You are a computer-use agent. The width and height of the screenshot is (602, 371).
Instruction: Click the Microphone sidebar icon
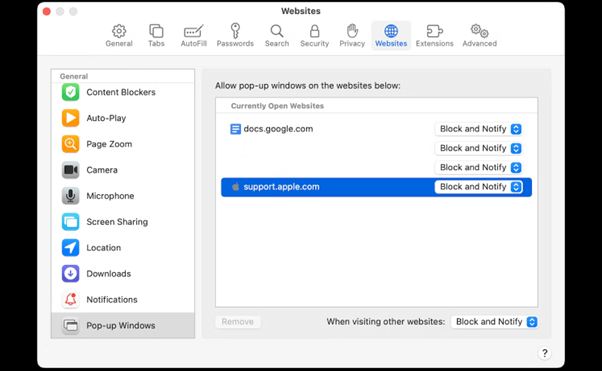[70, 196]
